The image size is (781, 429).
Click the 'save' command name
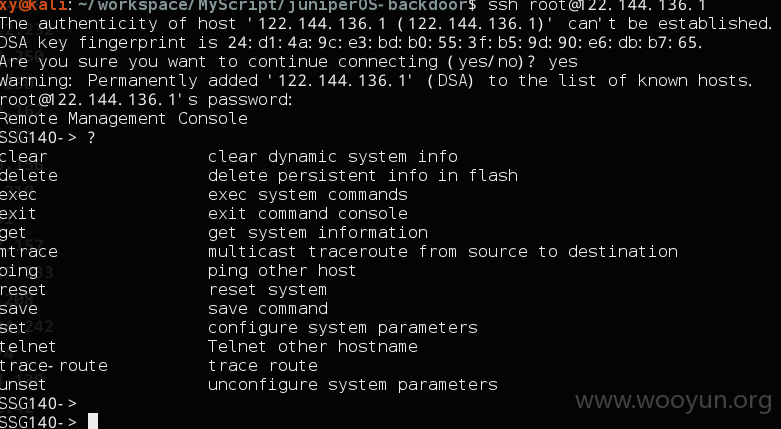[x=18, y=309]
